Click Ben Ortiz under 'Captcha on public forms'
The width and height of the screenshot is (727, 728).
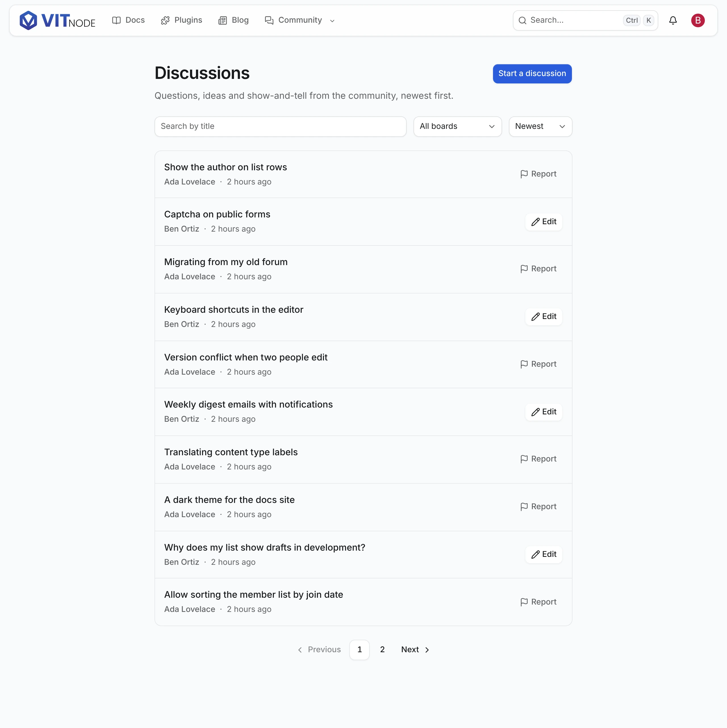[181, 229]
